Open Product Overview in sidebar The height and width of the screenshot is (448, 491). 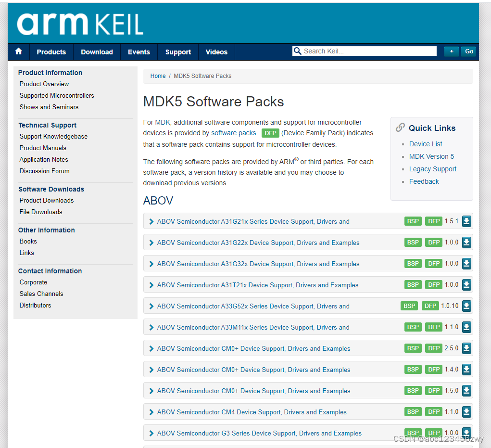click(x=44, y=84)
